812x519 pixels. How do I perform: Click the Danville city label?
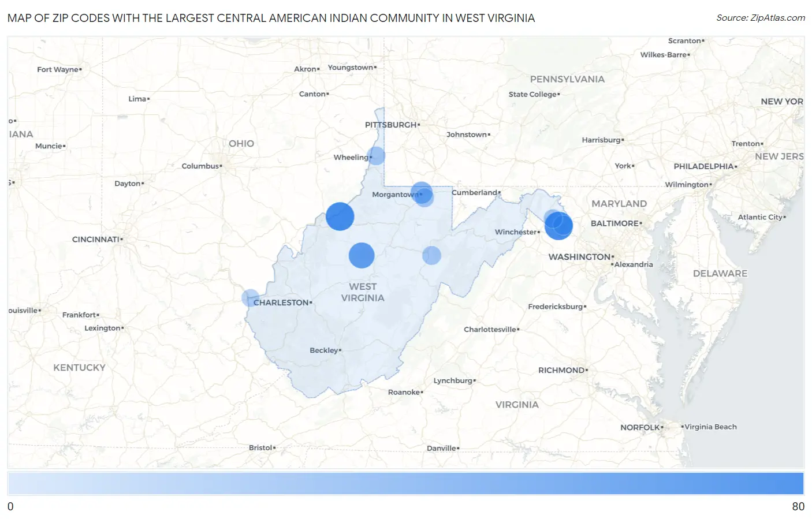(x=442, y=449)
